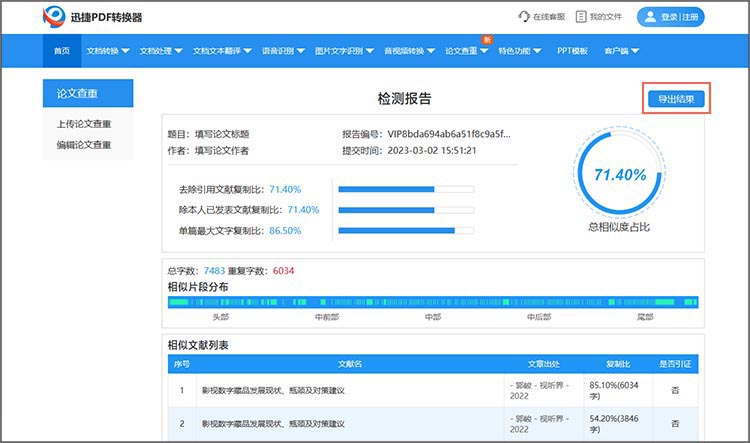Click submit time 2023-03-02 15:51:21
This screenshot has height=443, width=750.
pos(432,150)
